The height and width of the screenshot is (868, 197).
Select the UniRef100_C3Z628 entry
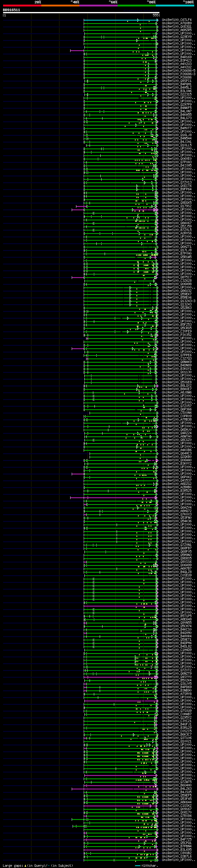coord(177,281)
